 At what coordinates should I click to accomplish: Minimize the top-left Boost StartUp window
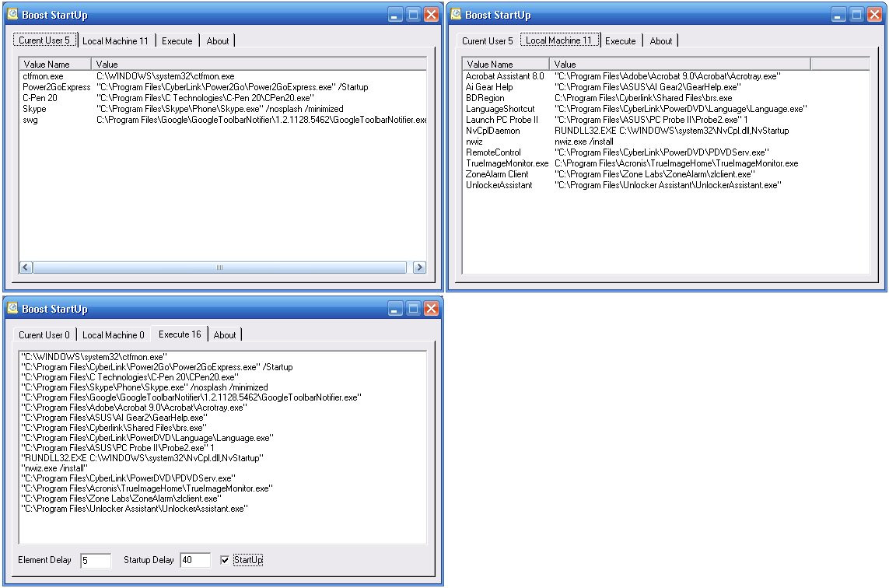pos(395,15)
